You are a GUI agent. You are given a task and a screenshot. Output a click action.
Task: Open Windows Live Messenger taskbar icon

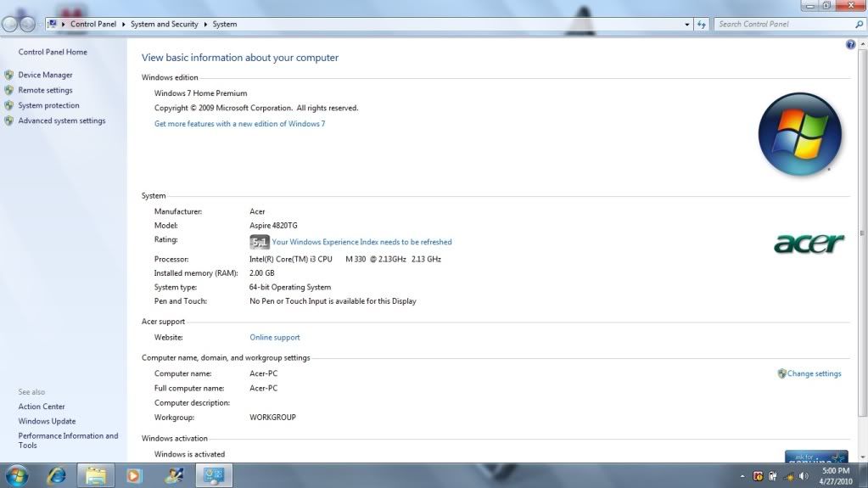pyautogui.click(x=174, y=475)
